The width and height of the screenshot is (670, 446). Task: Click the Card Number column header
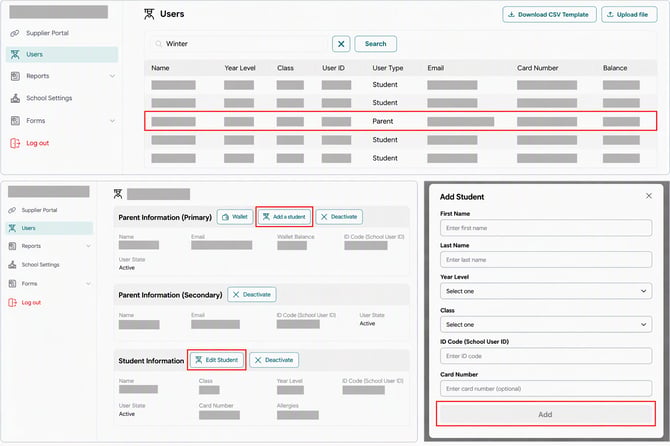click(x=538, y=68)
